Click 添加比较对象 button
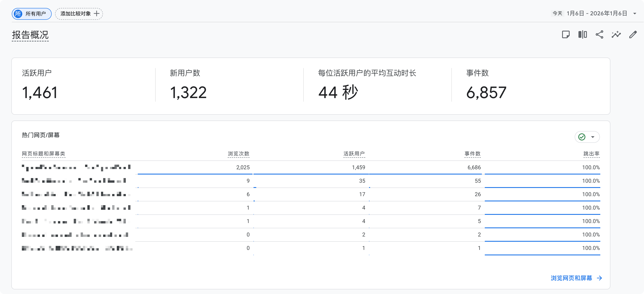This screenshot has height=294, width=644. [x=79, y=14]
